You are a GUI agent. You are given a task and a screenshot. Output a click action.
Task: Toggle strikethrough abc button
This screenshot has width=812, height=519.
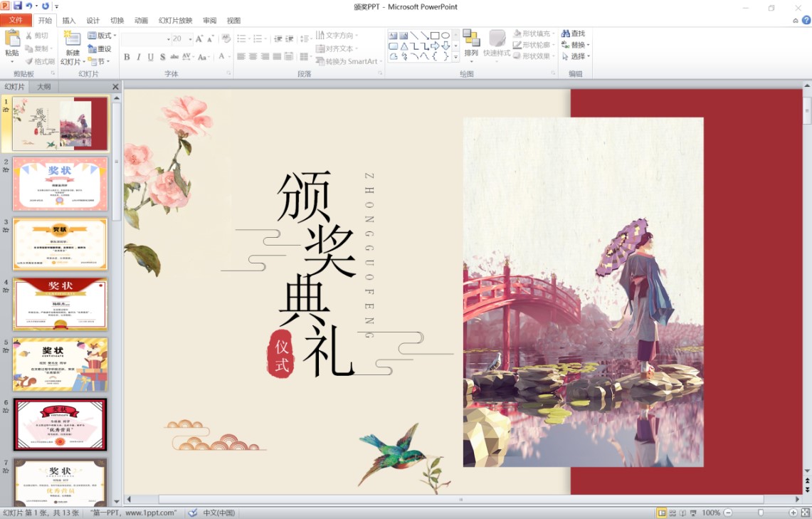point(174,57)
